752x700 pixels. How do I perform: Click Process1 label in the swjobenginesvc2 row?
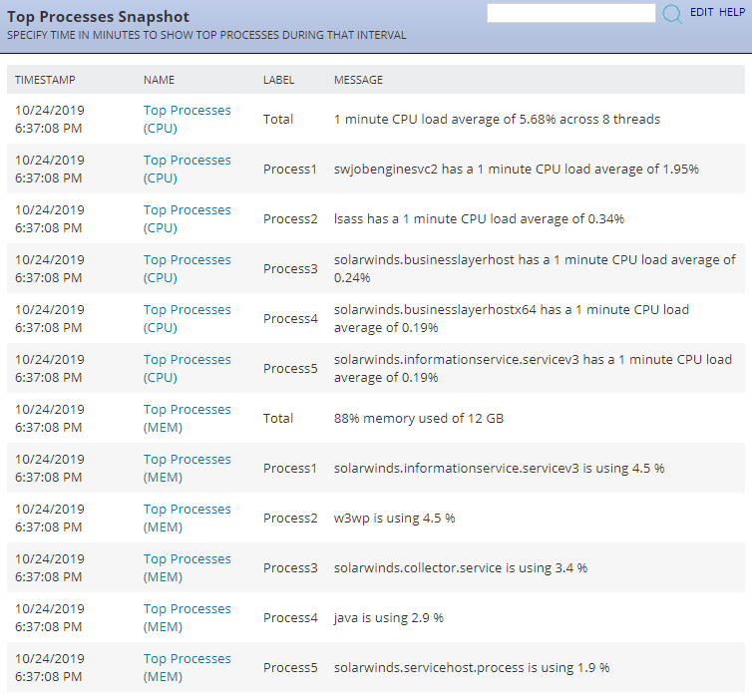click(290, 169)
